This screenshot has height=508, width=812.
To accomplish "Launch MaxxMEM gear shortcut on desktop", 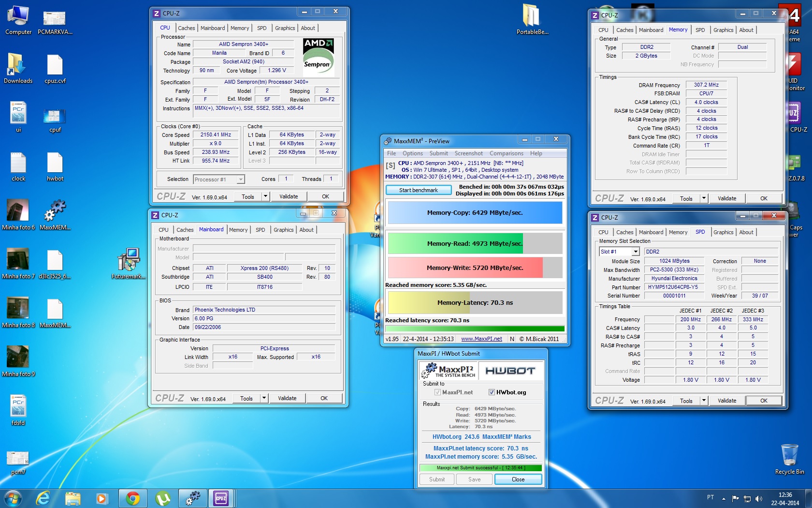I will 55,215.
